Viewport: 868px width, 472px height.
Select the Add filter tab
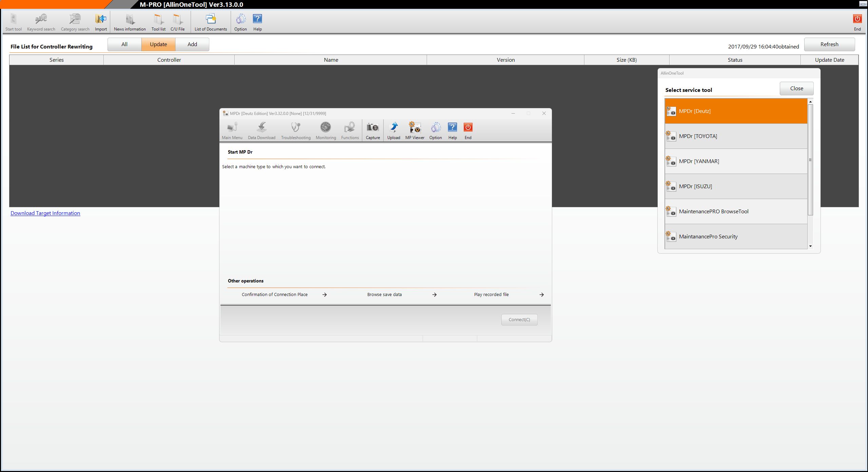point(192,44)
